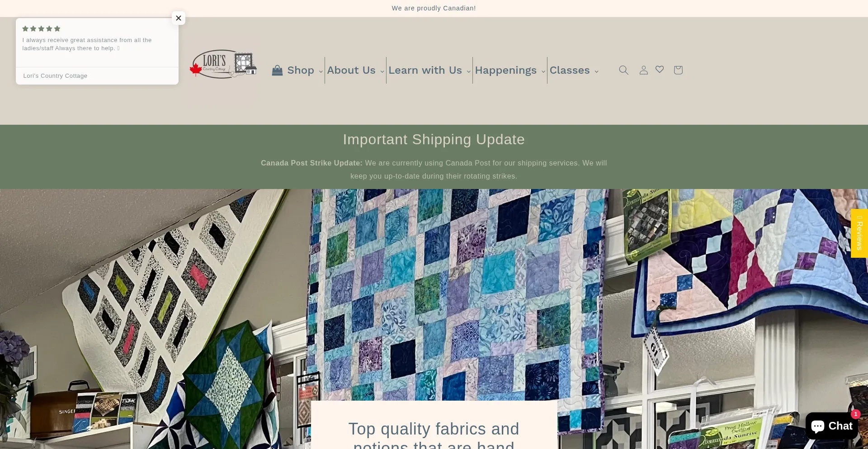The height and width of the screenshot is (449, 868).
Task: Open the wishlist heart icon
Action: 660,70
